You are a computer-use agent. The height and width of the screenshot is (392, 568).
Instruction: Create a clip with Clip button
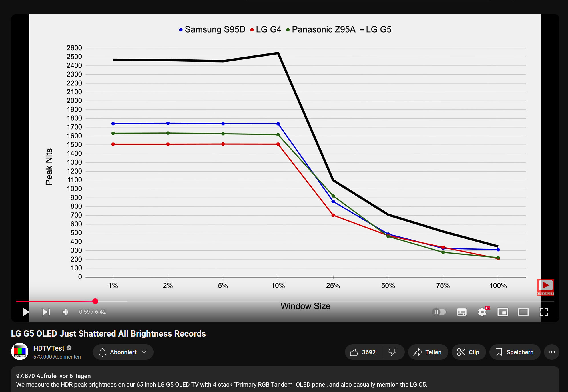tap(468, 352)
